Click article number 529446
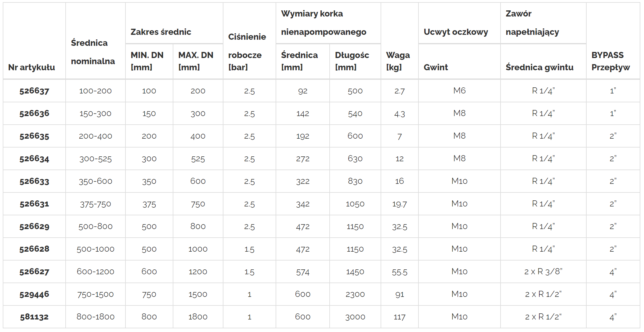The height and width of the screenshot is (332, 644). [x=34, y=294]
